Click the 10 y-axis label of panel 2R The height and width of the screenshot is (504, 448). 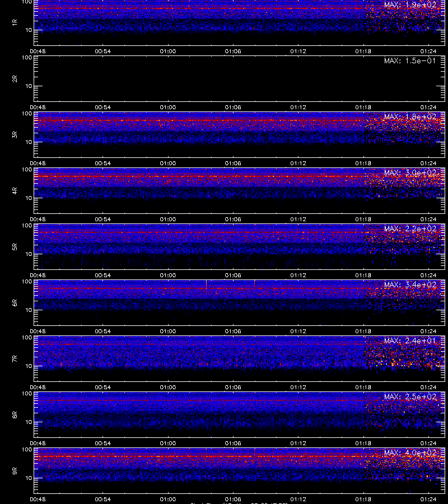click(x=29, y=86)
